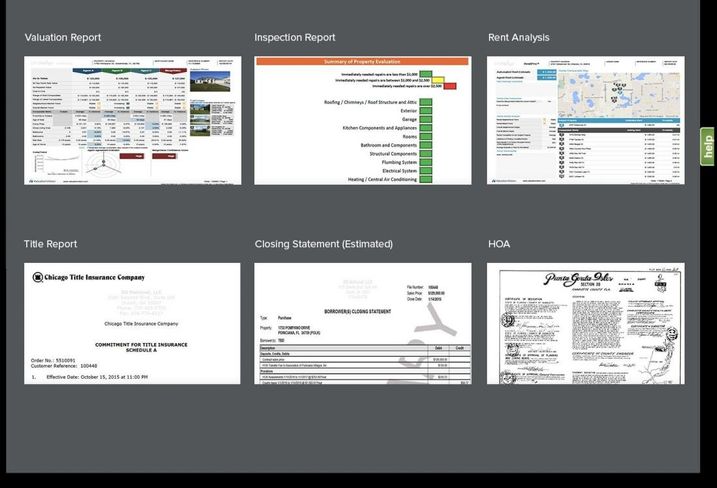Click the orange Summary of Property Evaluation banner
717x488 pixels.
pyautogui.click(x=362, y=61)
